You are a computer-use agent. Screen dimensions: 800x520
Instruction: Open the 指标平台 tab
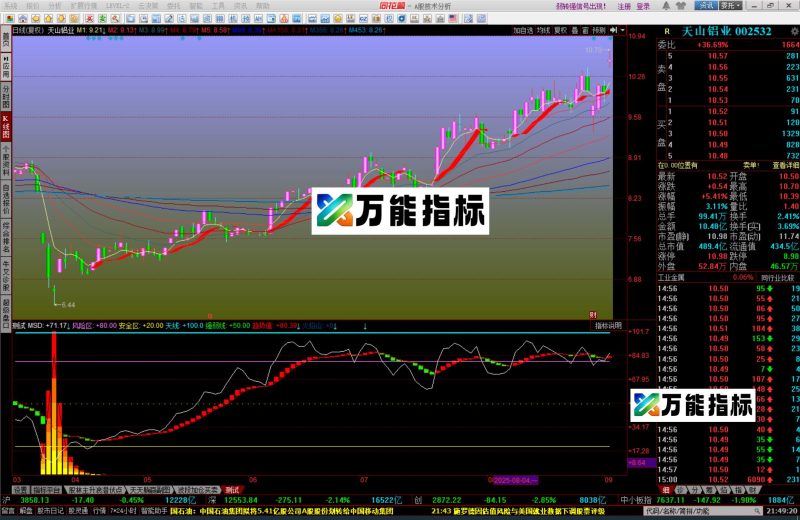click(x=46, y=490)
